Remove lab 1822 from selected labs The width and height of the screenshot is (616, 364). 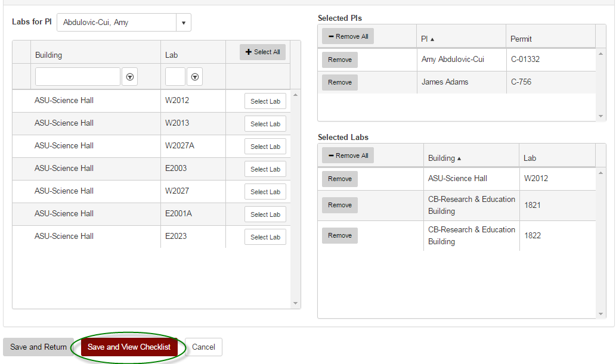click(x=340, y=235)
